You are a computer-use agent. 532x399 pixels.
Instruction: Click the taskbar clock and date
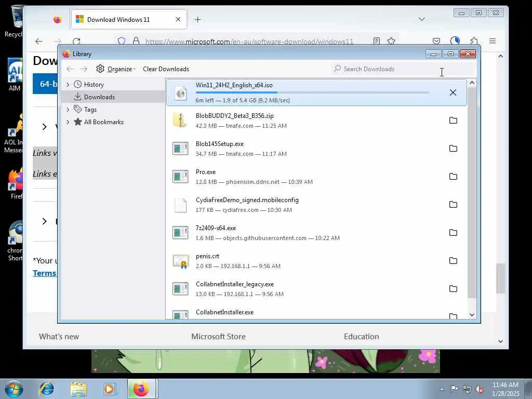[506, 389]
